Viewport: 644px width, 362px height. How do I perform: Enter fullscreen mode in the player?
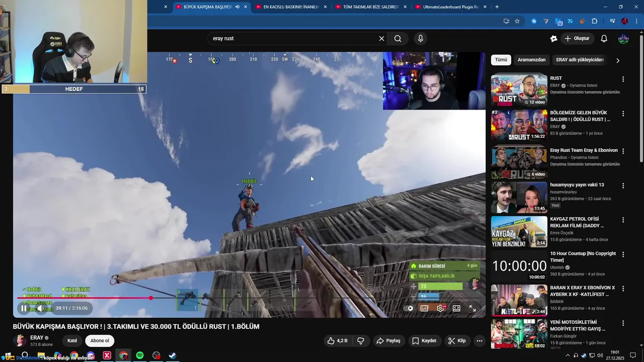(x=472, y=309)
